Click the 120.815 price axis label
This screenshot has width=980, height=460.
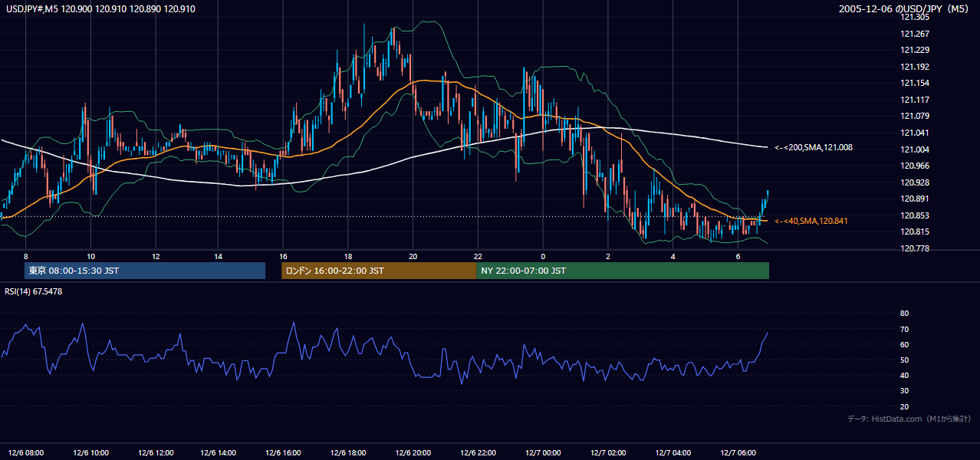point(915,232)
